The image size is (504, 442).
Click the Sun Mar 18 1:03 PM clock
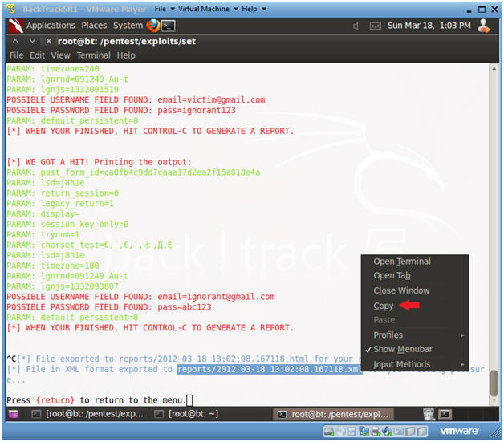tap(429, 26)
